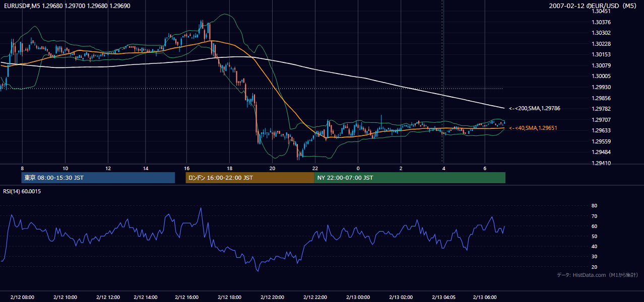Select price axis label 1.30153
Screen dimensions: 644x302
(x=601, y=54)
